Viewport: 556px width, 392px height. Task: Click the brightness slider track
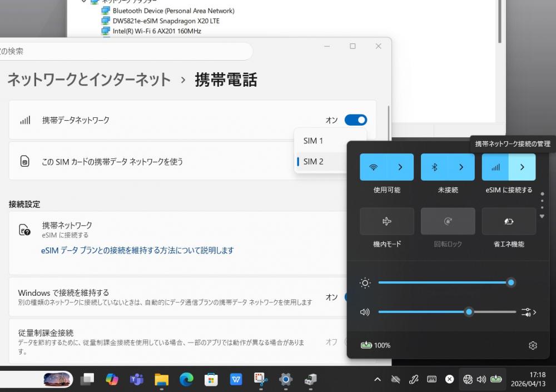point(445,283)
